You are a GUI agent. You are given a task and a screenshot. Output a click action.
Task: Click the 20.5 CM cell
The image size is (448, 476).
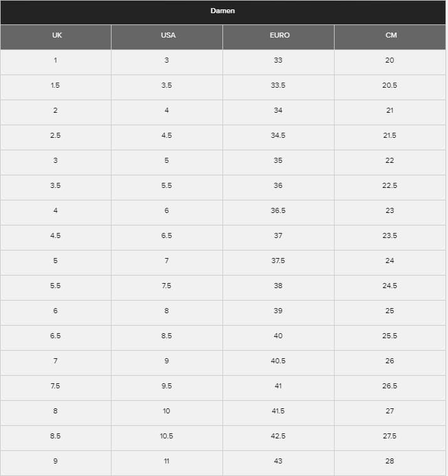pos(390,85)
